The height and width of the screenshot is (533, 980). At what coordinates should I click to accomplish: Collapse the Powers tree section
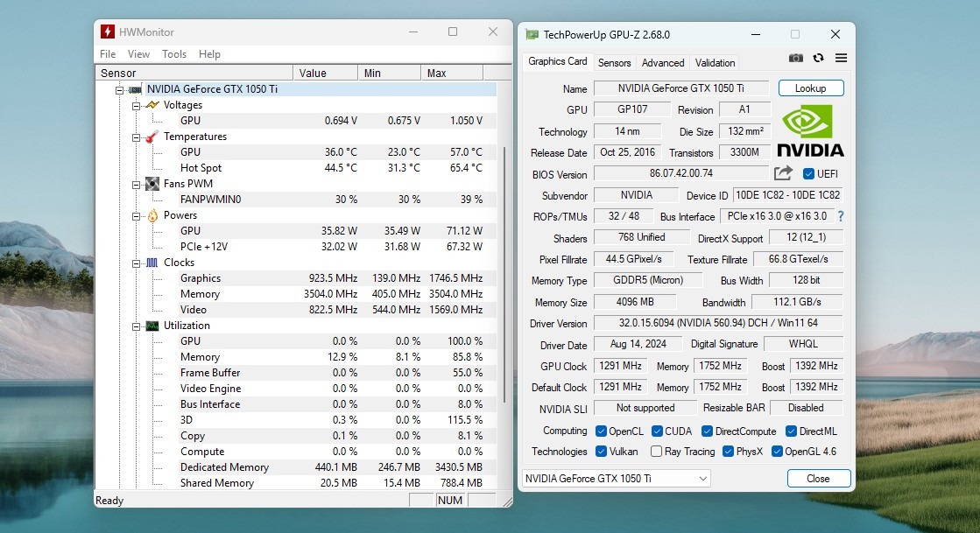136,215
